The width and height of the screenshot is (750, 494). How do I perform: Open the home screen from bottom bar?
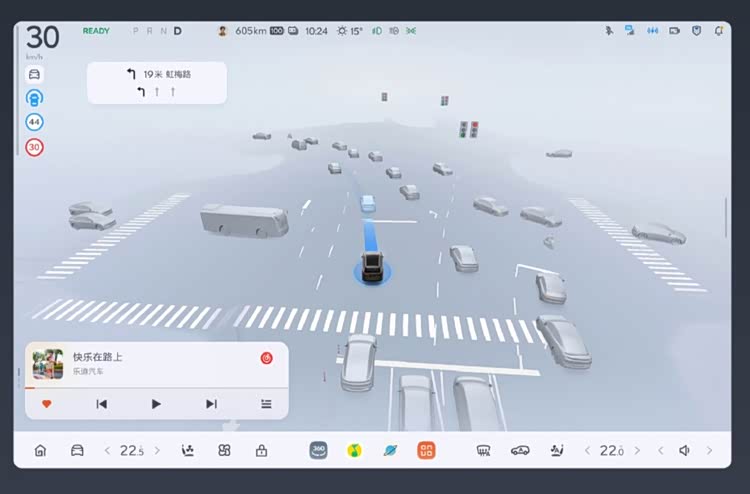[40, 451]
